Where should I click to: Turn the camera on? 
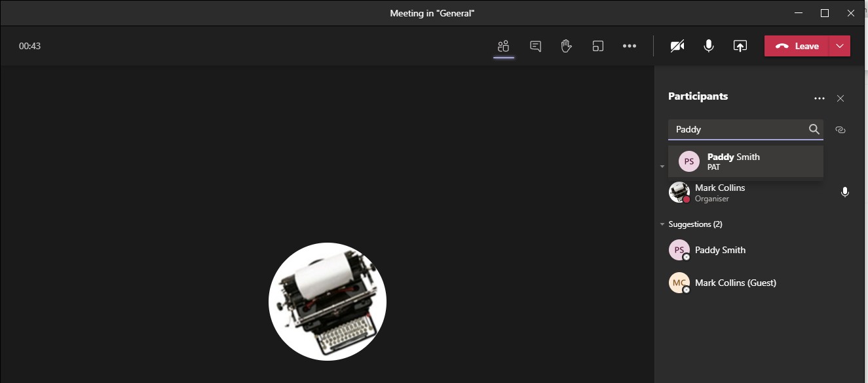point(677,46)
